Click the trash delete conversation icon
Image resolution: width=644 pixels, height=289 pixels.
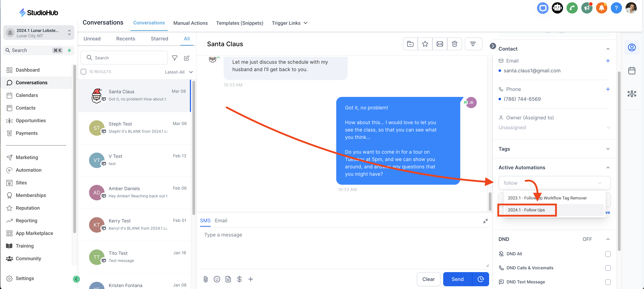[x=454, y=44]
